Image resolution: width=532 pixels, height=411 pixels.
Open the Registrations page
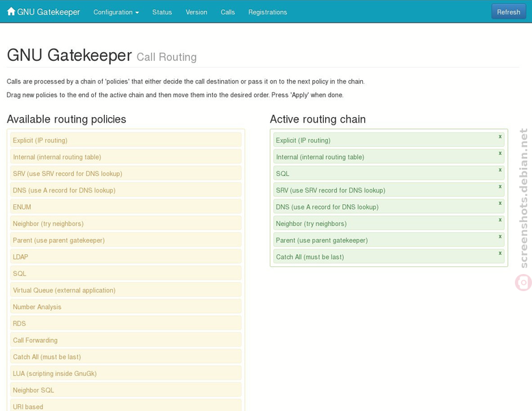click(x=267, y=12)
